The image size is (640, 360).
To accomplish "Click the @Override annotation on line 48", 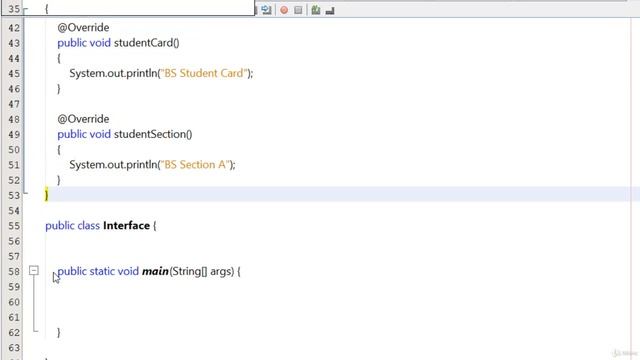I will pos(83,119).
